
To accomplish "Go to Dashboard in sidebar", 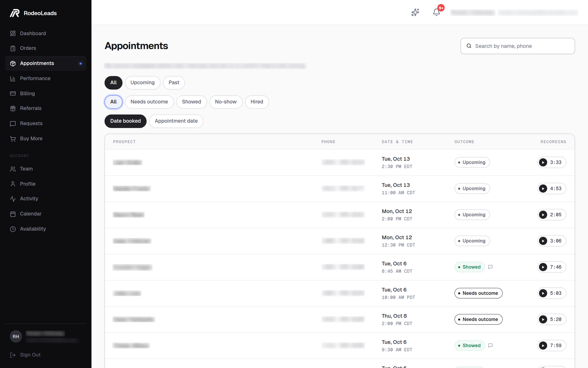I will pos(46,33).
